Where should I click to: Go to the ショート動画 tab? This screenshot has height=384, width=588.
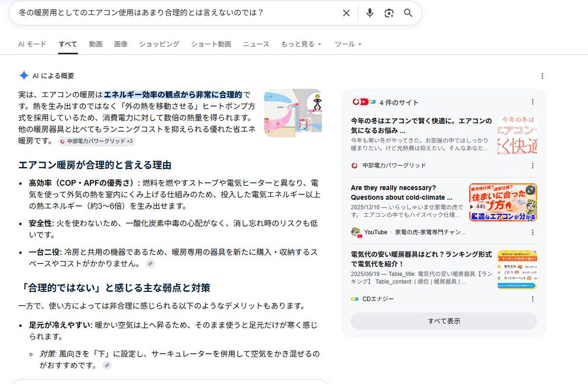[x=211, y=44]
